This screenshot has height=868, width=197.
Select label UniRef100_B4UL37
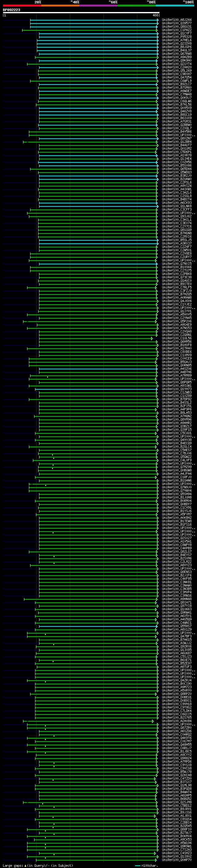(x=177, y=50)
